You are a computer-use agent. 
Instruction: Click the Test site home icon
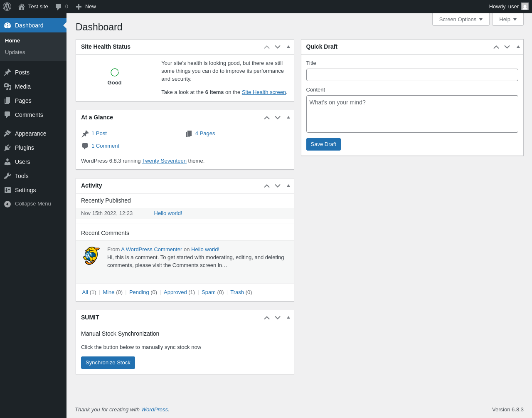point(22,7)
